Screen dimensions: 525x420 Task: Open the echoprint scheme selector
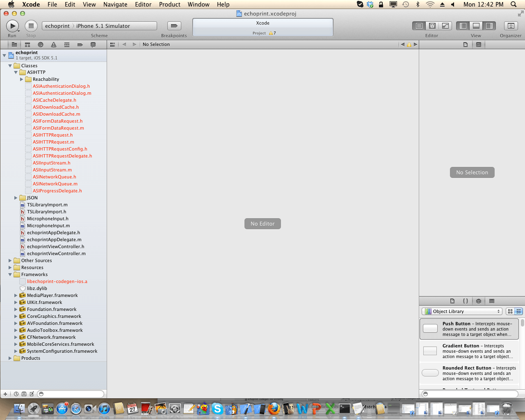click(x=57, y=26)
